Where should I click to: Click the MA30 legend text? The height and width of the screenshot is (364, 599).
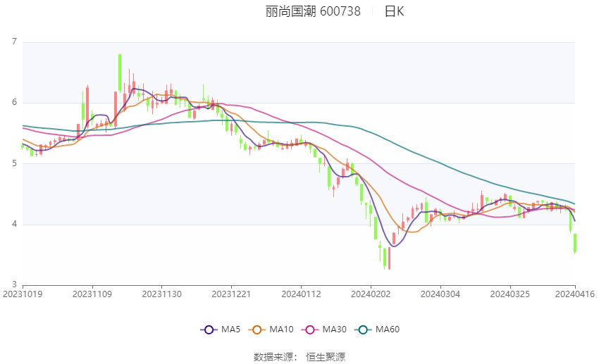pos(334,329)
